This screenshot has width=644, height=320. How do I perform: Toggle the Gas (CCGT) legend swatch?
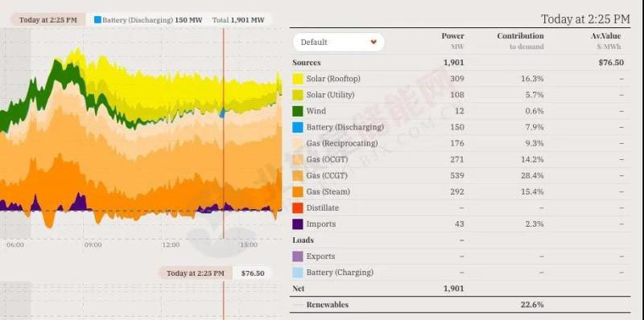(x=298, y=175)
